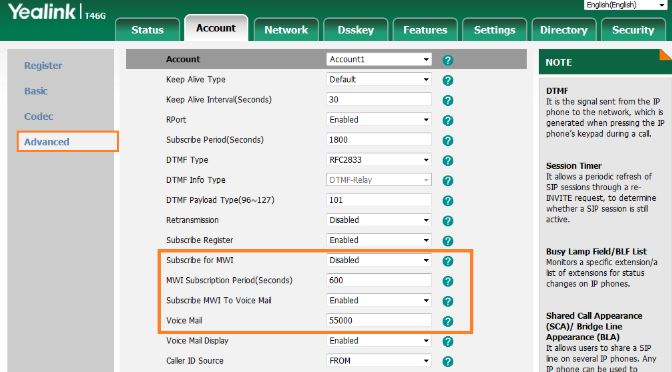The image size is (672, 372).
Task: Open the DTMF Type dropdown
Action: pyautogui.click(x=379, y=160)
